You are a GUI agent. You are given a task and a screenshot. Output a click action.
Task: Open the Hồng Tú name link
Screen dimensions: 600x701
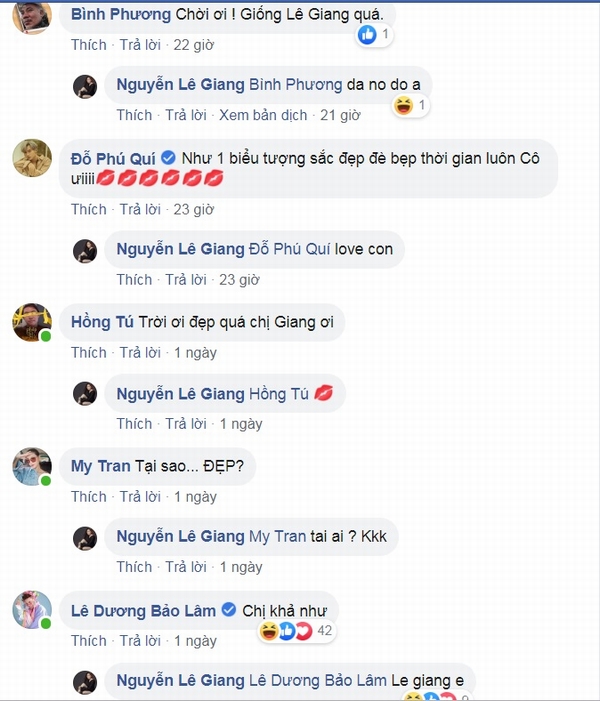(102, 322)
